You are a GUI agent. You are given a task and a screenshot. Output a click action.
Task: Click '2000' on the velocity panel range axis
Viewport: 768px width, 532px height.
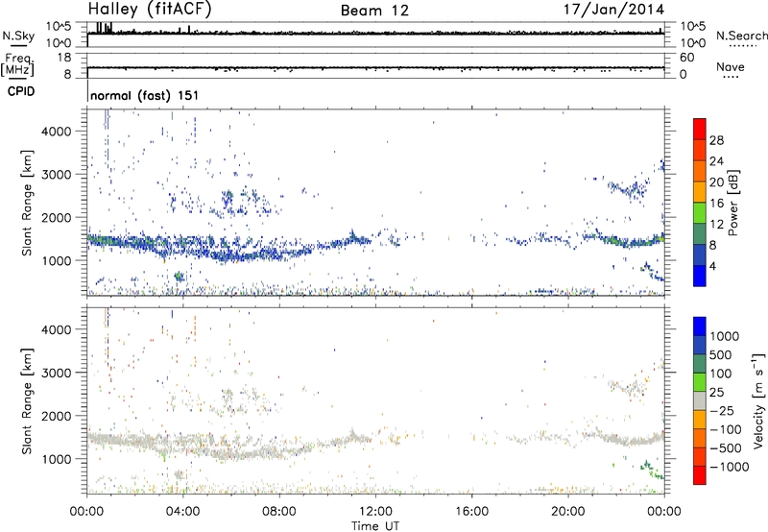[57, 416]
